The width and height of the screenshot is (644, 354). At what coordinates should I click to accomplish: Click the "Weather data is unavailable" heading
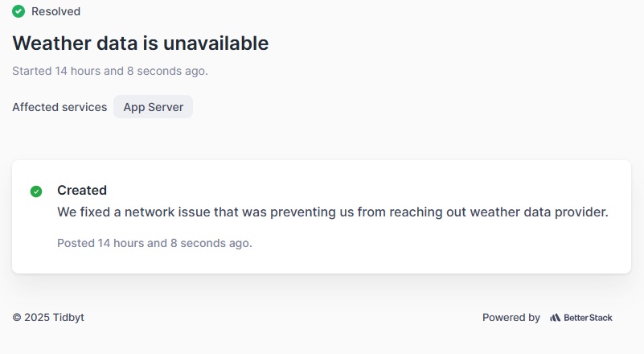140,43
